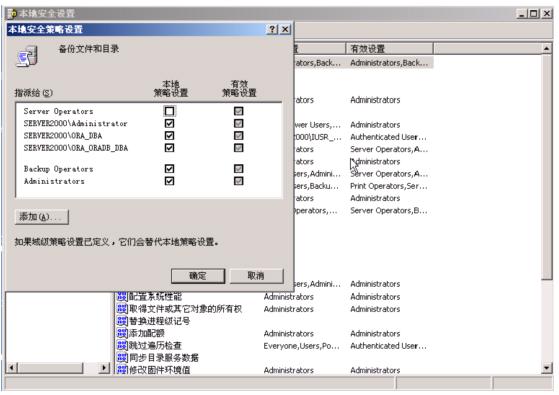Click the 修改固件环境值 policy icon
The height and width of the screenshot is (395, 559).
pos(122,370)
